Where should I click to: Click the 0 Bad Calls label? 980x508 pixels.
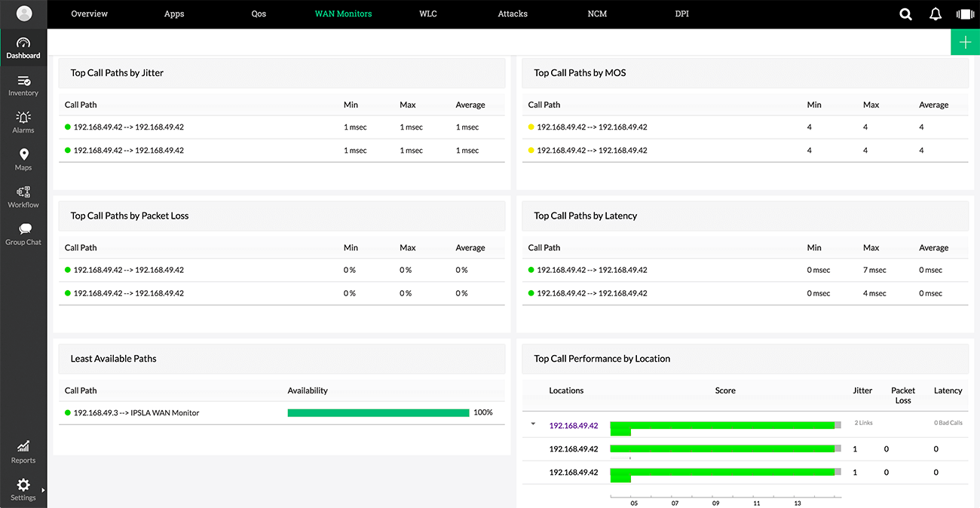948,423
